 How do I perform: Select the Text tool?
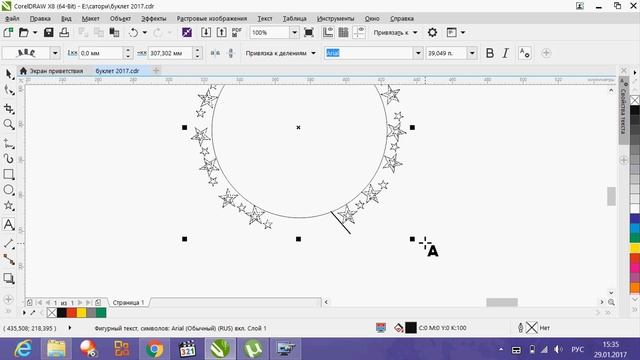click(9, 224)
